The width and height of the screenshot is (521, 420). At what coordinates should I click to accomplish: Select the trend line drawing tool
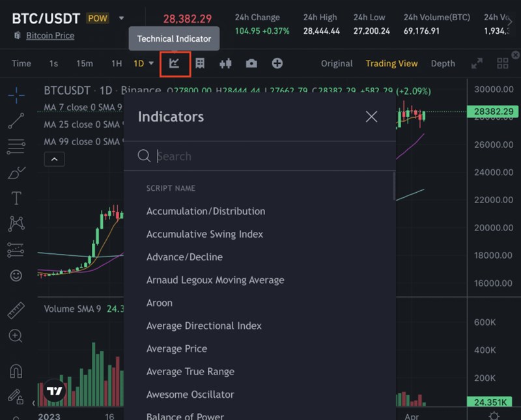(16, 121)
